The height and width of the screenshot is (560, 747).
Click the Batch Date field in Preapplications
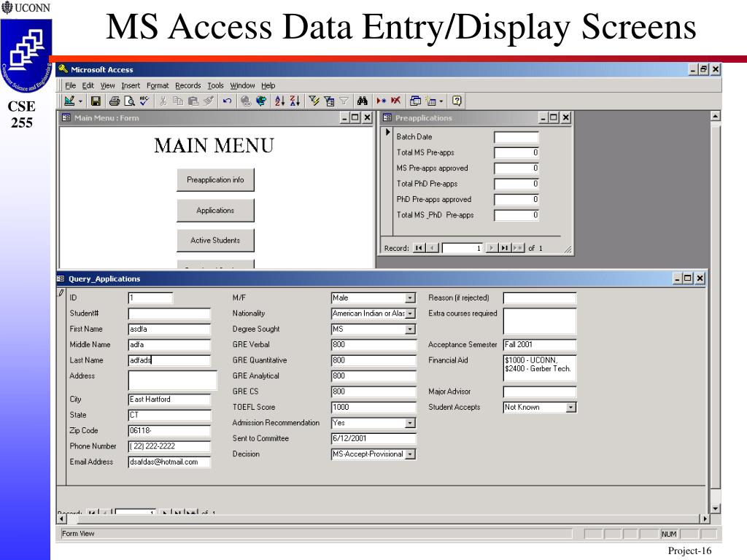(x=516, y=137)
